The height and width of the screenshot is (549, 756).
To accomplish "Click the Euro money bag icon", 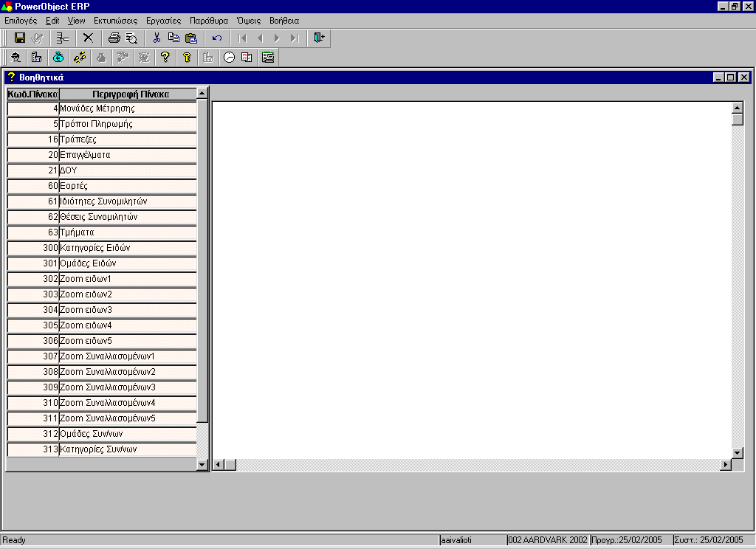I will pos(58,57).
